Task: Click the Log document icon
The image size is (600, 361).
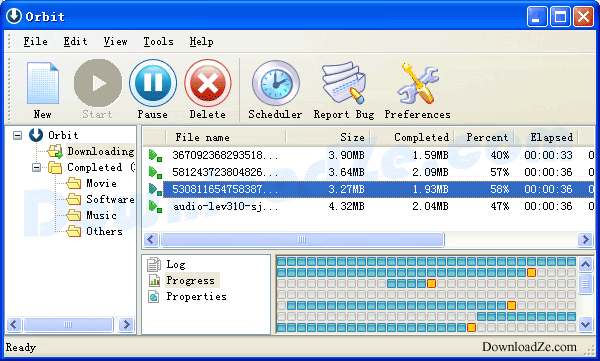Action: coord(154,264)
